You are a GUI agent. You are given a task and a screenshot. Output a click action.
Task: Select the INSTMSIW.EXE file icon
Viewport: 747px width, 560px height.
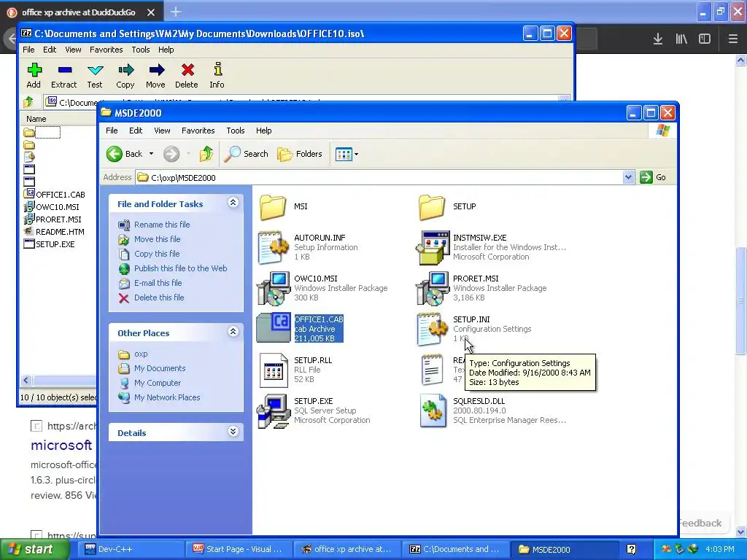433,248
